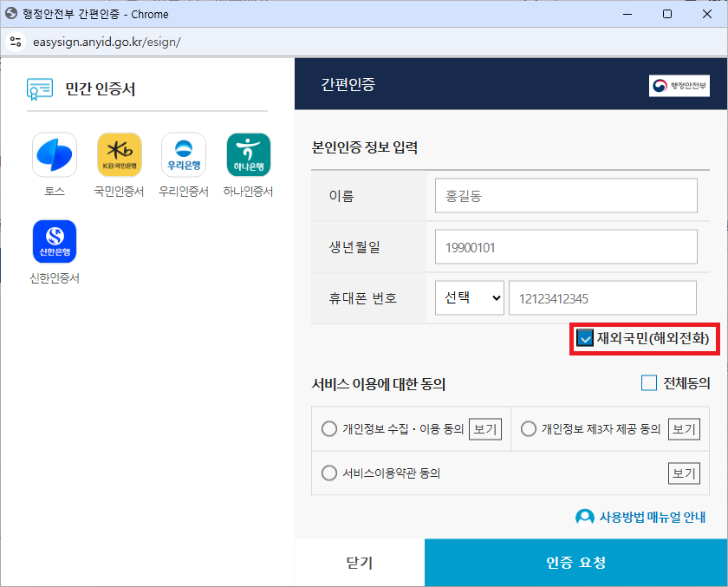Image resolution: width=728 pixels, height=587 pixels.
Task: Select the Shinhan Bank certificate icon
Action: point(55,242)
